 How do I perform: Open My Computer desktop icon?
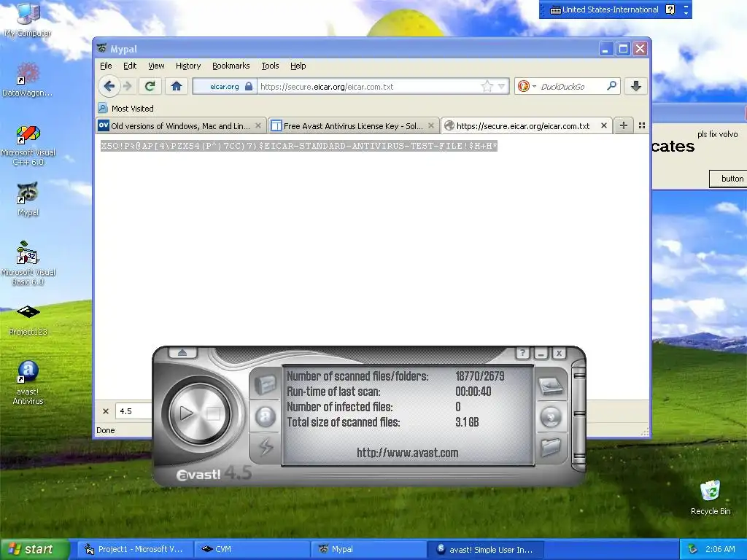tap(28, 20)
